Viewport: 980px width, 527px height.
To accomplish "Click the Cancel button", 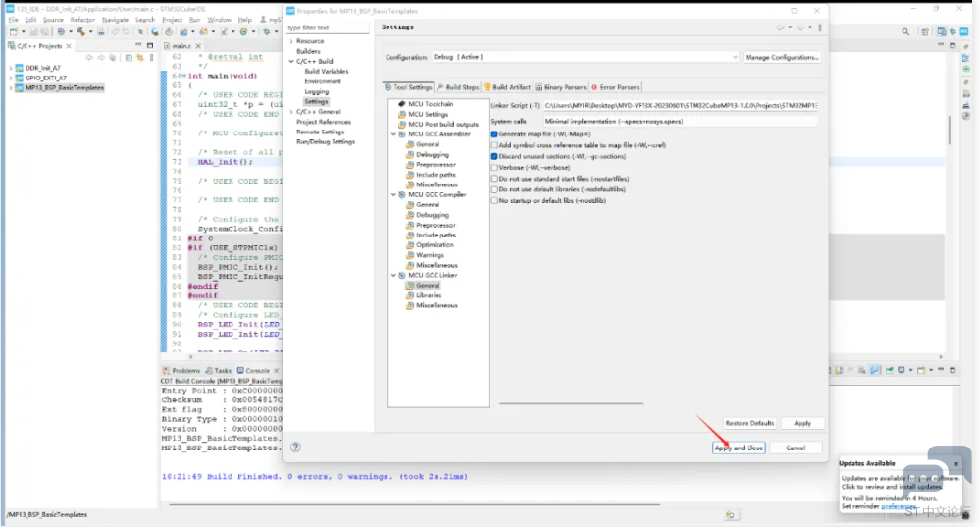I will coord(796,448).
